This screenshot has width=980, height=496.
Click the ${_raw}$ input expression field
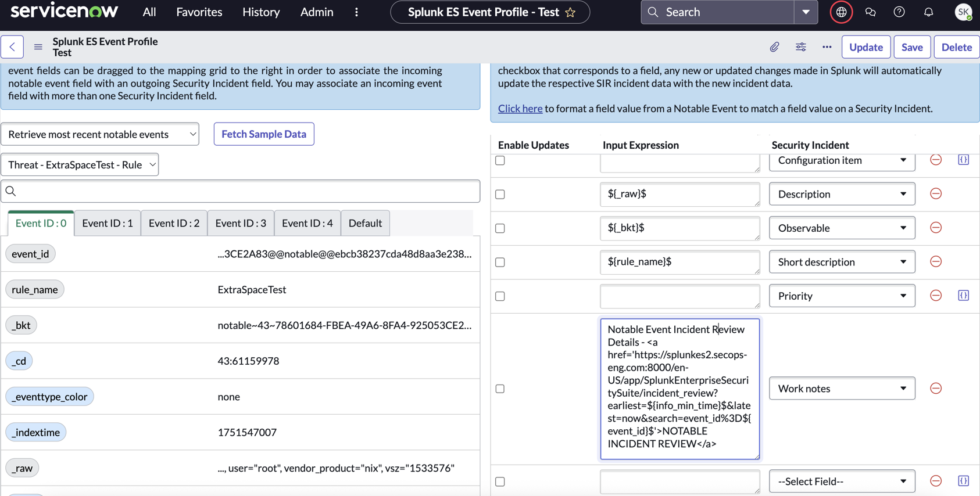pyautogui.click(x=680, y=195)
